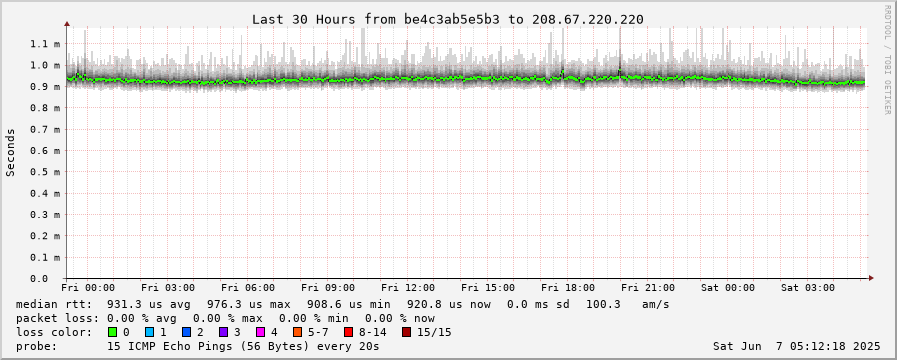Click the Fri 12:00 time axis label

(408, 287)
